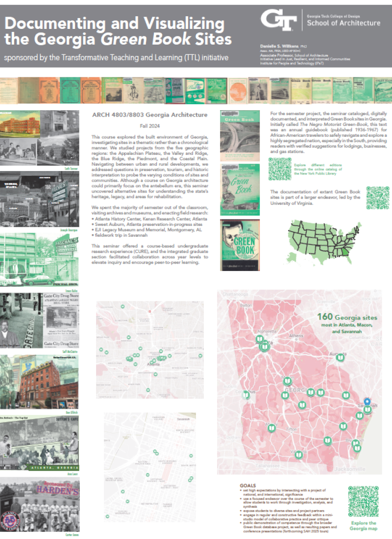
Task: Select the name 'Danielle S. Wilkens'
Action: (280, 46)
